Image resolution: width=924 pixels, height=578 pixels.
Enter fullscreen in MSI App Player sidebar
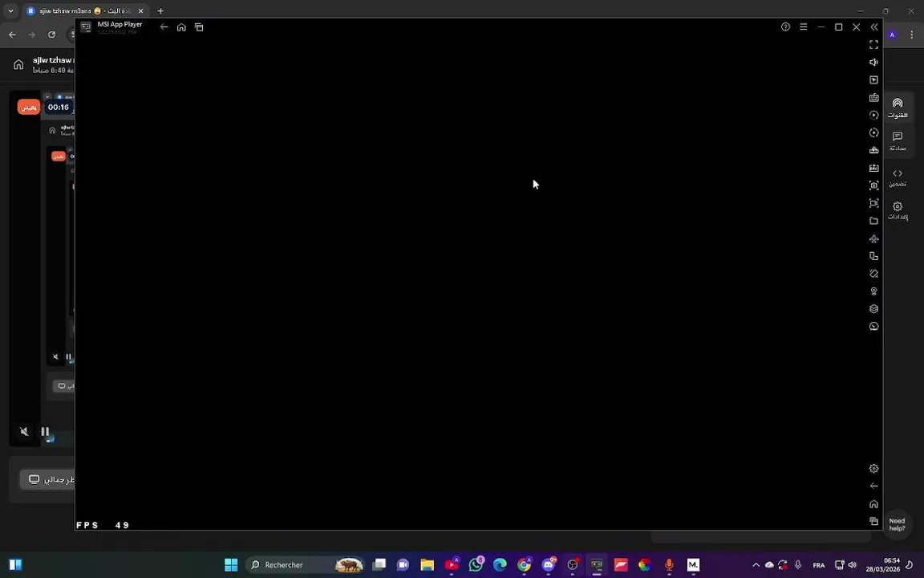coord(874,45)
